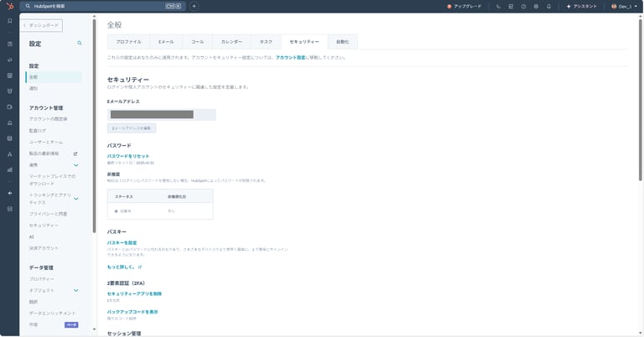Open プロパティー in sidebar
Viewport: 644px width, 337px height.
[x=41, y=279]
